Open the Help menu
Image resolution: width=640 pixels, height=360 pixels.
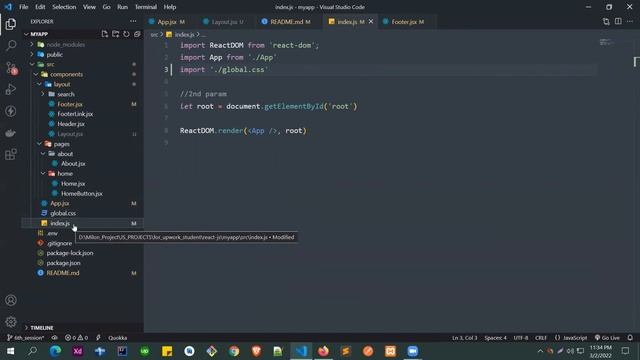[170, 7]
